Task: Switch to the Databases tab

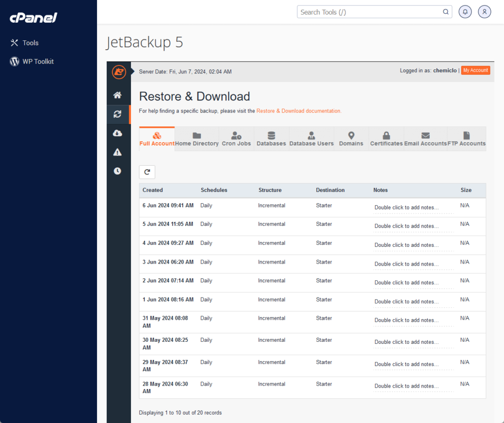Action: tap(271, 139)
